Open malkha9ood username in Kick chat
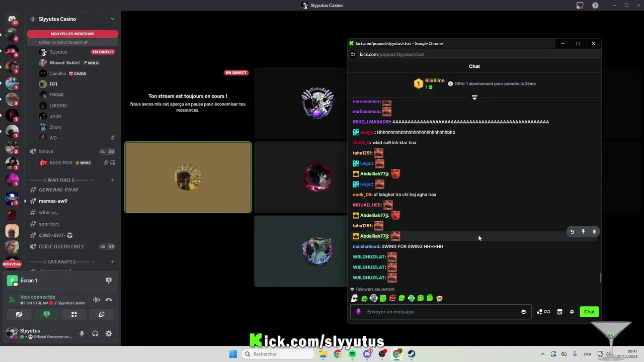Viewport: 644px width, 362px height. (366, 247)
